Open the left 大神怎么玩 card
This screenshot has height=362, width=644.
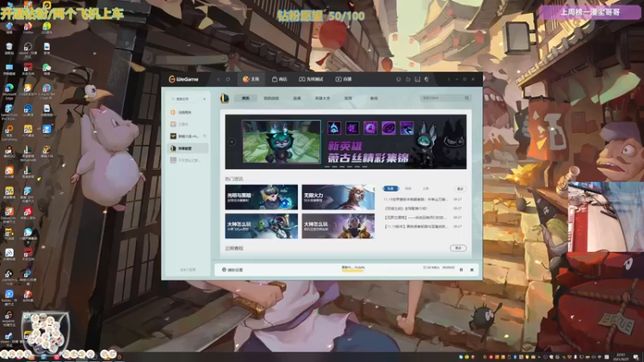(261, 226)
